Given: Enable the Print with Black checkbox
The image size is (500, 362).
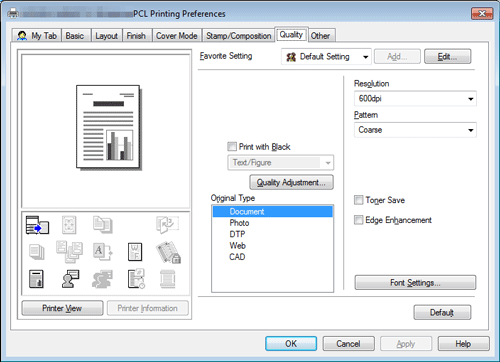Looking at the screenshot, I should click(232, 146).
